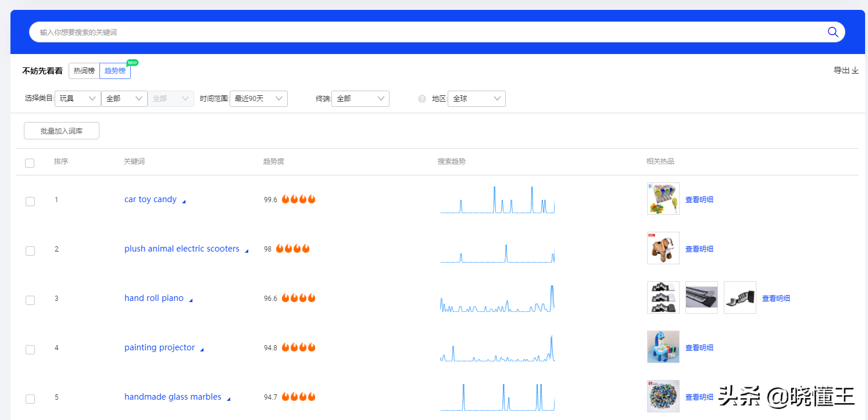The height and width of the screenshot is (420, 868).
Task: Tick checkbox for car toy candy row
Action: click(x=30, y=202)
